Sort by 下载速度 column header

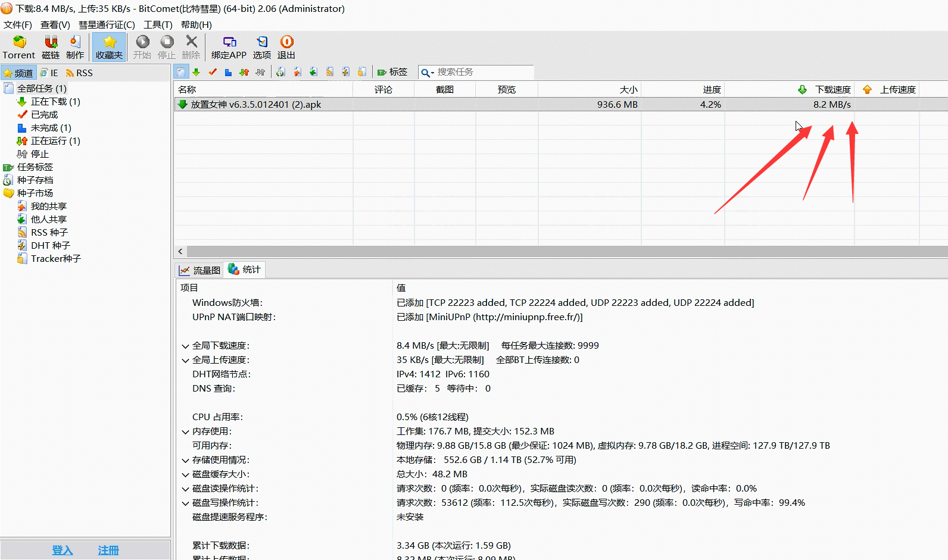(790, 89)
